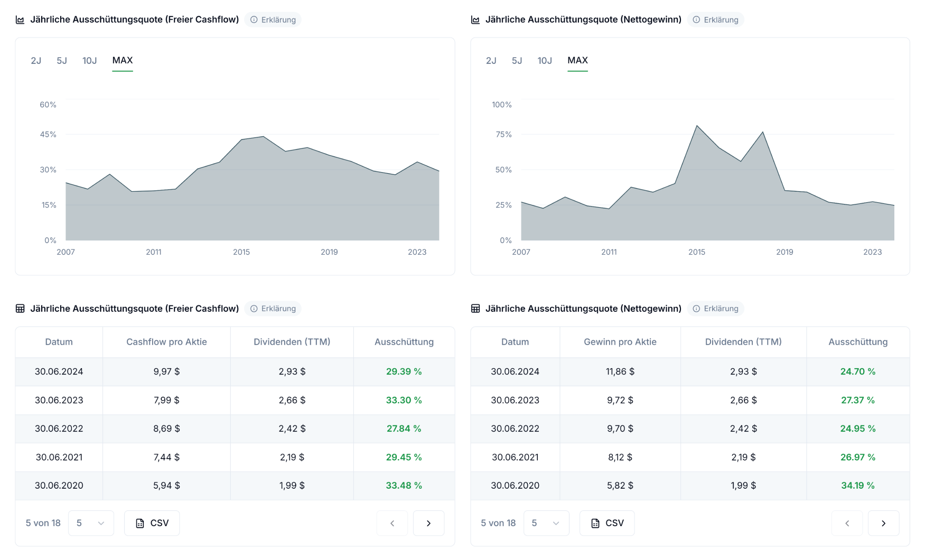The width and height of the screenshot is (925, 560).
Task: Select 5J range on Nettogewinn chart
Action: (517, 61)
